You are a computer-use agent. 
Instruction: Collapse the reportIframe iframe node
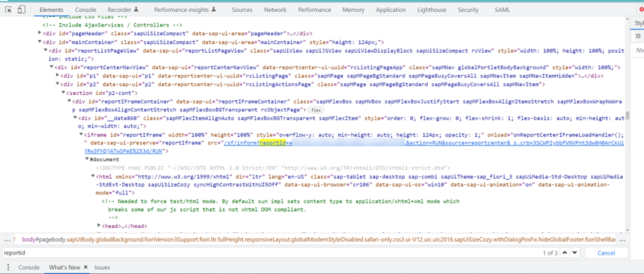[x=81, y=135]
